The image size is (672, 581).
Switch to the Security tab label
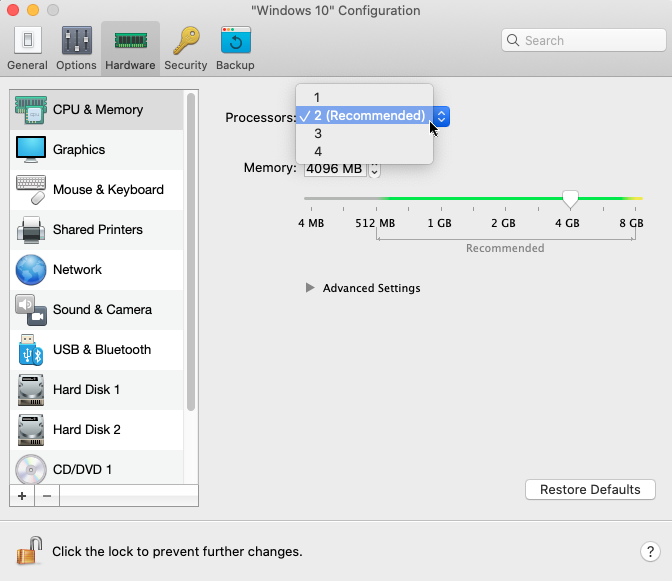(186, 65)
